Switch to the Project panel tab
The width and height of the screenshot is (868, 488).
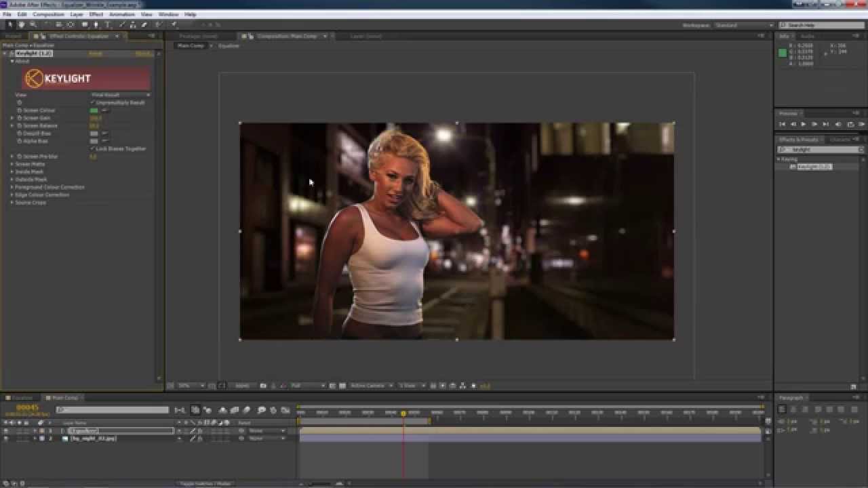(13, 36)
